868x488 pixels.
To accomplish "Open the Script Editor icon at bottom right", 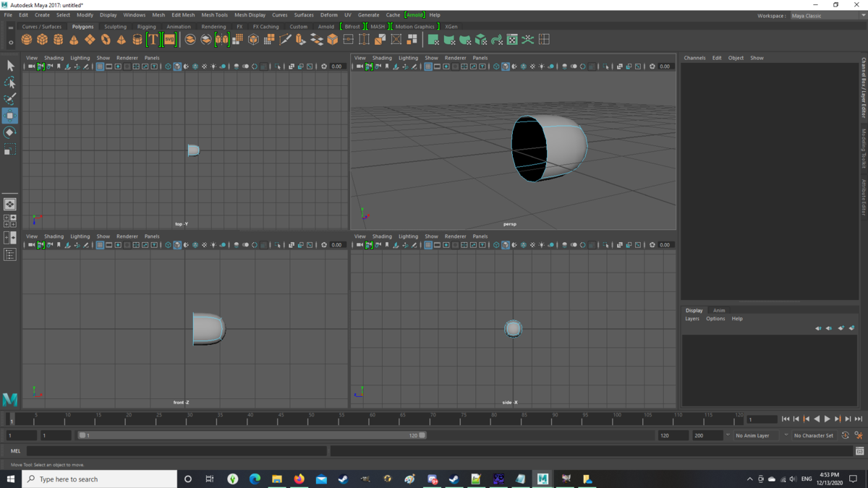I will pyautogui.click(x=859, y=451).
